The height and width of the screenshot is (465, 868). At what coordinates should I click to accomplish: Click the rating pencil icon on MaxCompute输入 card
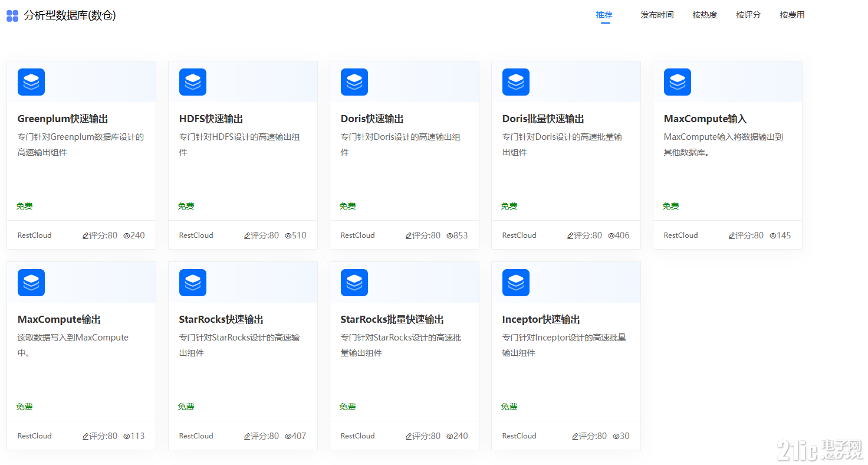(732, 235)
